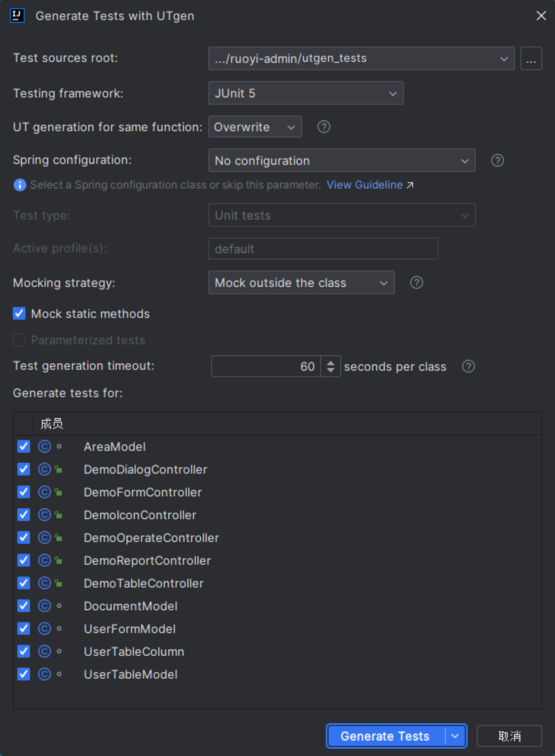Click help icon after seconds per class

tap(468, 366)
